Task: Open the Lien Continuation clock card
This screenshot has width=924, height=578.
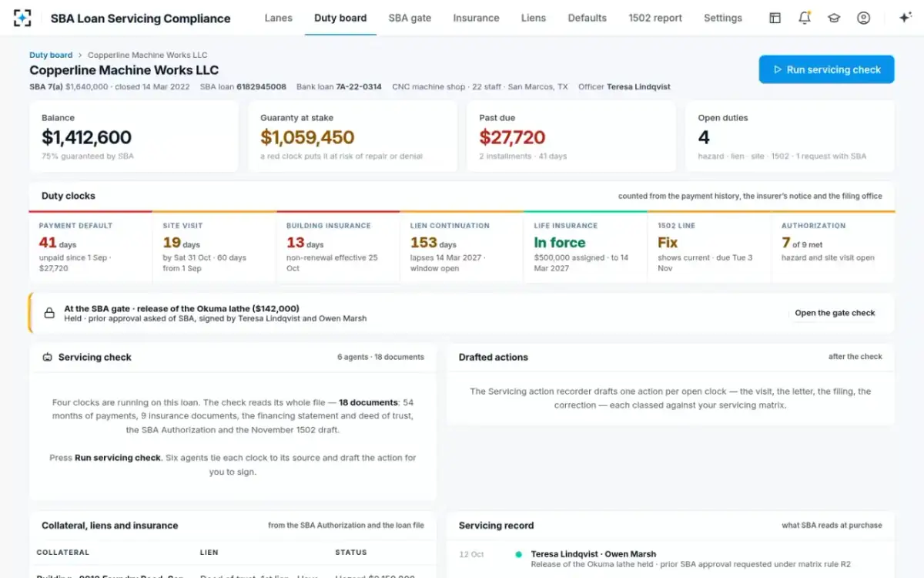Action: [462, 247]
